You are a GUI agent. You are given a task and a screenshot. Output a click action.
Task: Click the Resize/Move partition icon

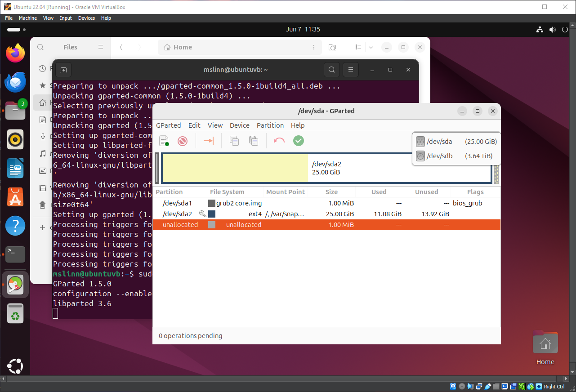(x=208, y=141)
